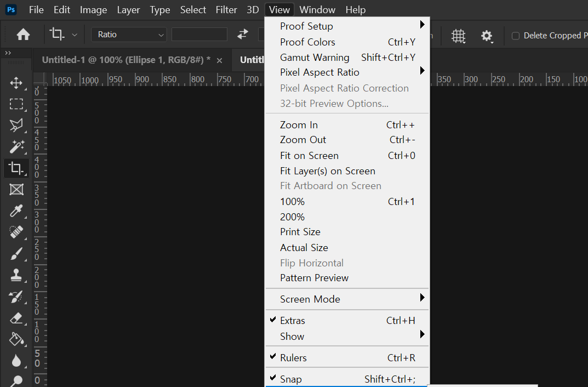This screenshot has width=588, height=387.
Task: Open the Filter menu
Action: point(226,10)
